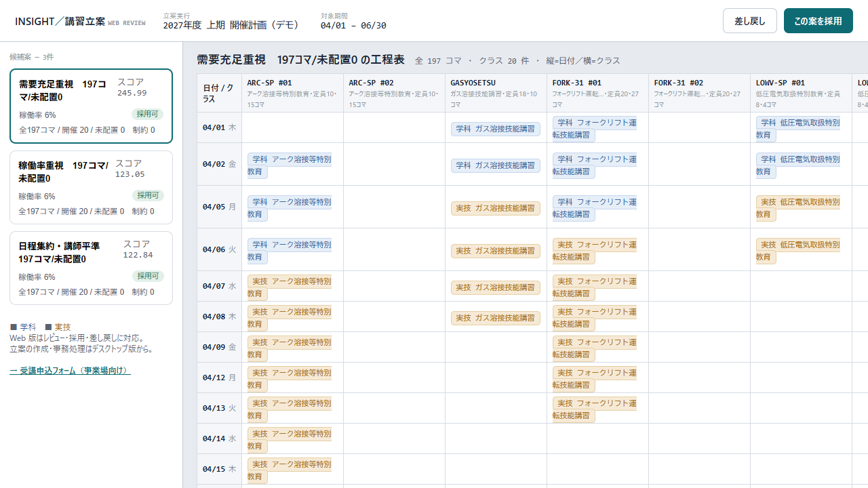Select the 日程集約・講師平準 candidate card
The width and height of the screenshot is (868, 488).
click(x=92, y=268)
